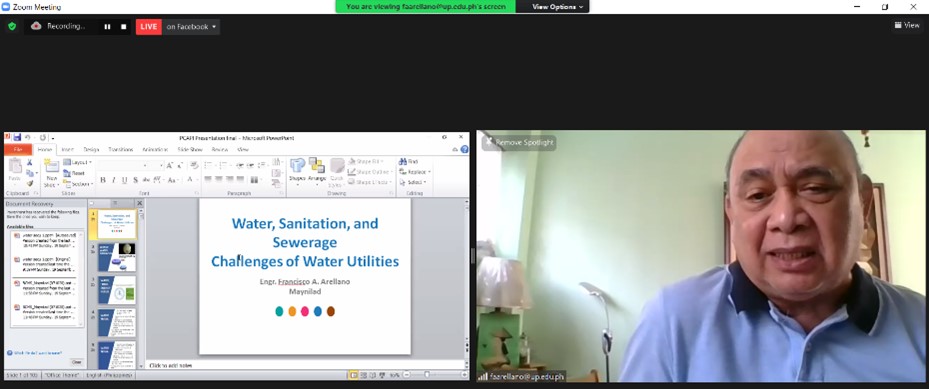Open the Zoom View layout button
Viewport: 929px width, 389px height.
coord(907,25)
